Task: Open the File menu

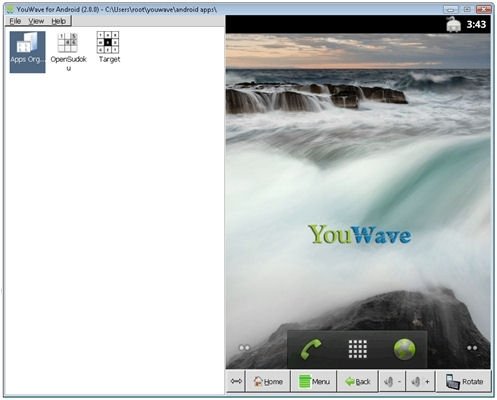Action: 15,21
